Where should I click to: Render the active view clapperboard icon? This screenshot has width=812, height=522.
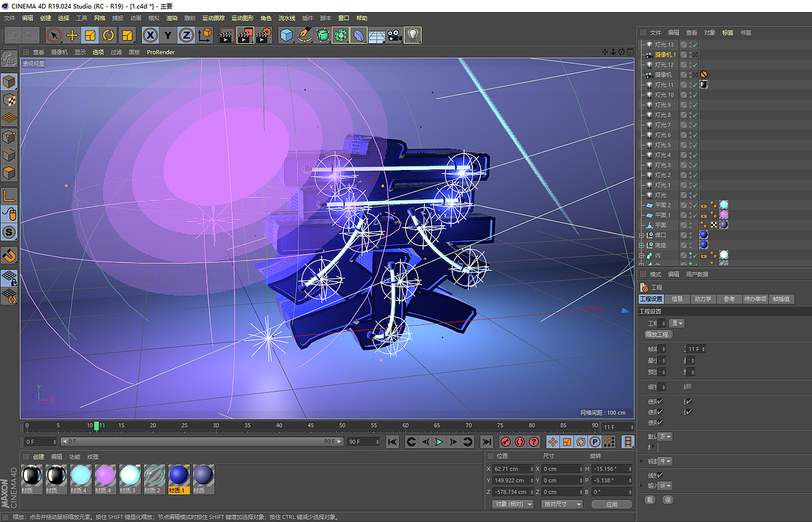[226, 35]
